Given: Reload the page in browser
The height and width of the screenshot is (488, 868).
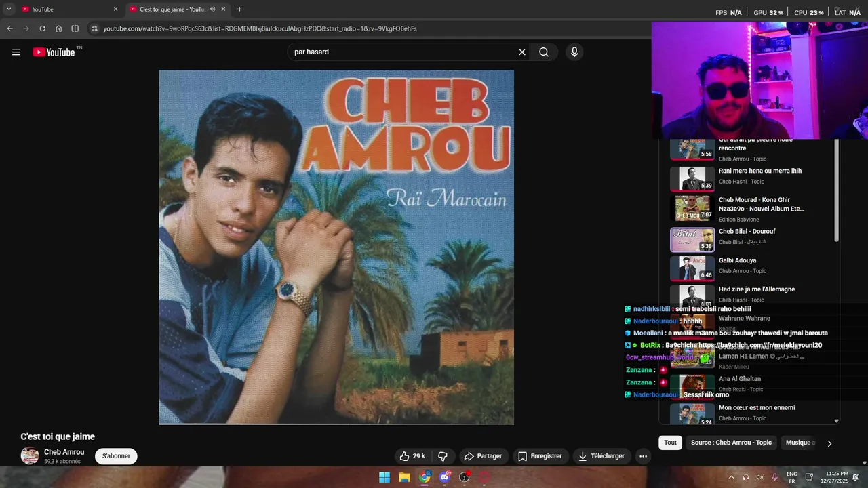Looking at the screenshot, I should click(x=42, y=28).
